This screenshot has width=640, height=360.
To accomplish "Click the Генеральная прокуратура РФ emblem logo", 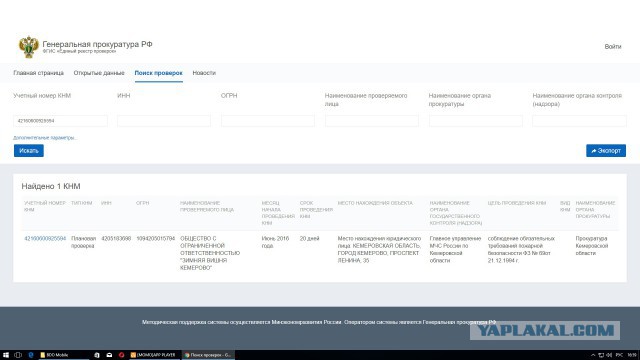I will 29,47.
